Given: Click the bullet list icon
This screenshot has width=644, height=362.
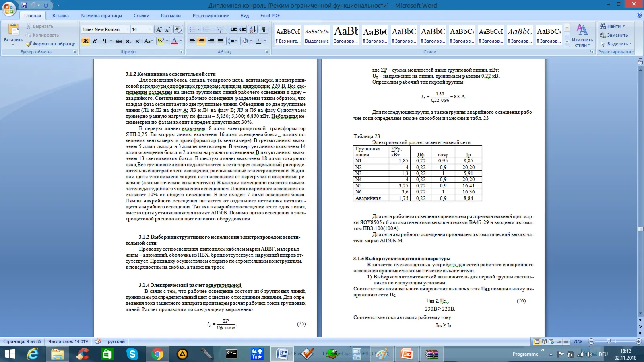Looking at the screenshot, I should tap(192, 29).
